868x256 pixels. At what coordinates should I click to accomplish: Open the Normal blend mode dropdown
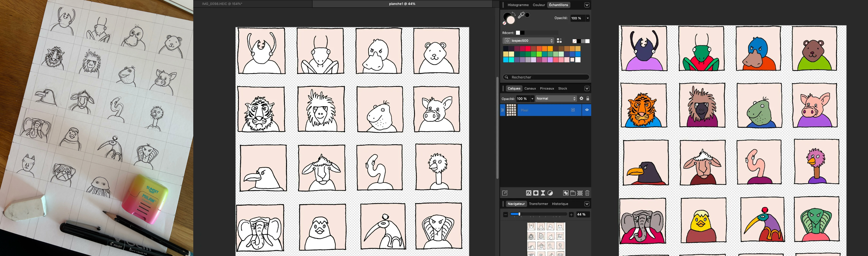pyautogui.click(x=556, y=98)
